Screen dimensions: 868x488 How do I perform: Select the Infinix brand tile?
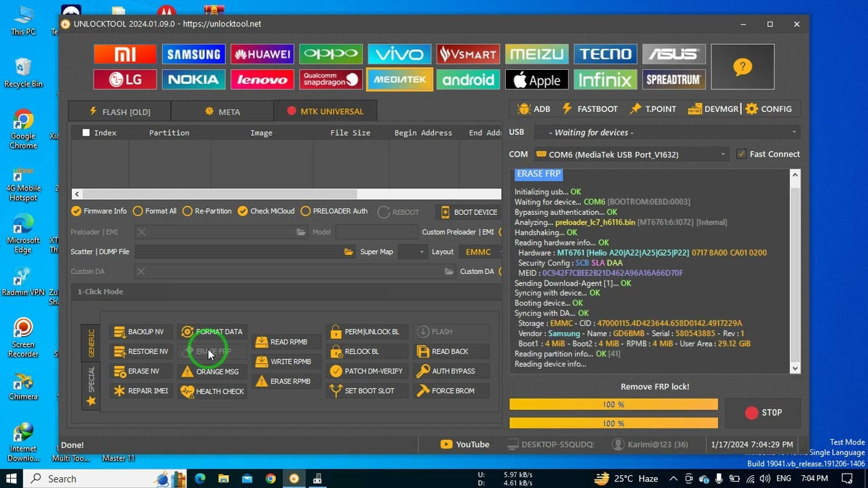pos(605,79)
